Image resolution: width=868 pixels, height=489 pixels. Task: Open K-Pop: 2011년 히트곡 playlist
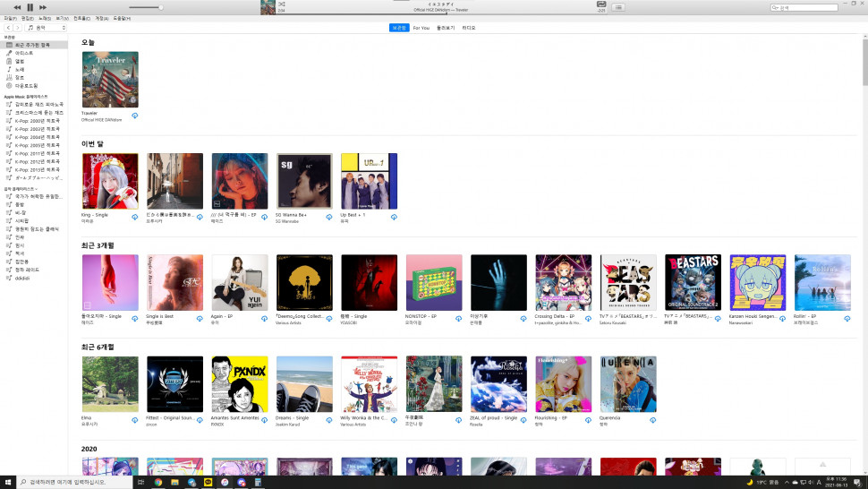34,153
